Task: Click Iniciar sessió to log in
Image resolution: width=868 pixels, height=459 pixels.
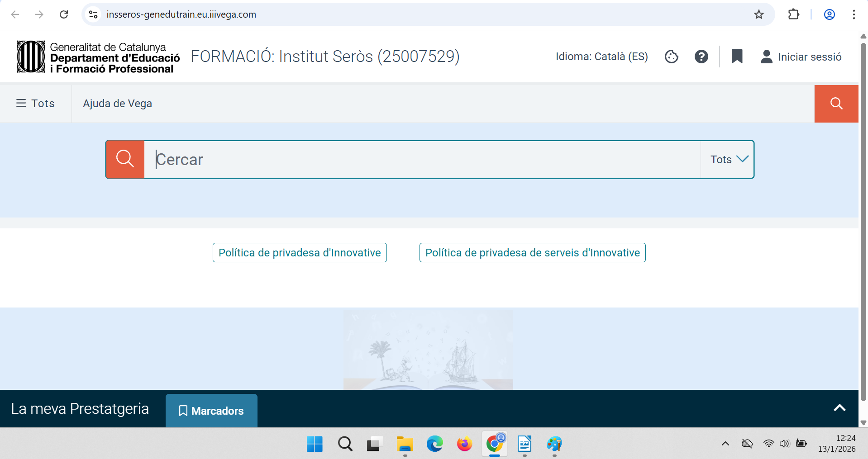Action: tap(801, 57)
